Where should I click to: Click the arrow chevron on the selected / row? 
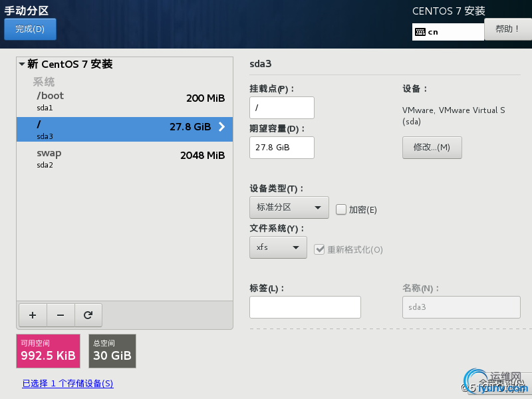click(x=221, y=126)
